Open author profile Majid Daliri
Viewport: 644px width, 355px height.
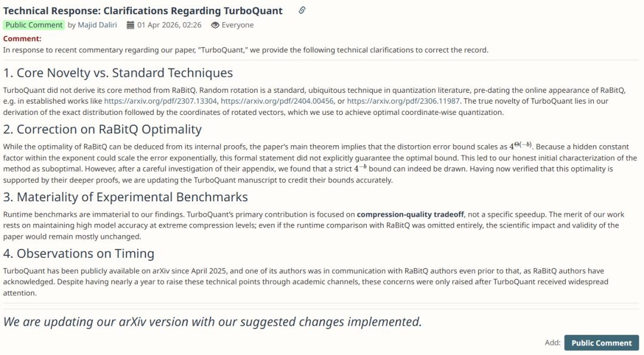(x=98, y=25)
